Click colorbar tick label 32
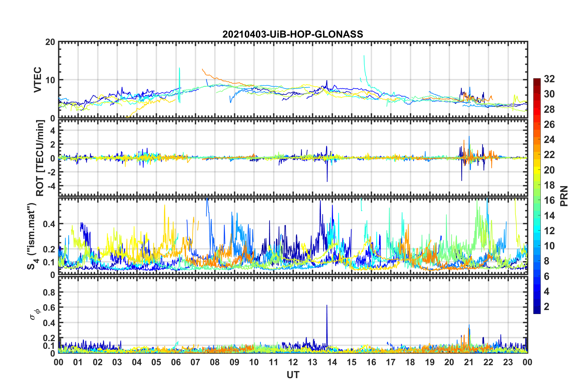586x392 pixels. tap(549, 79)
